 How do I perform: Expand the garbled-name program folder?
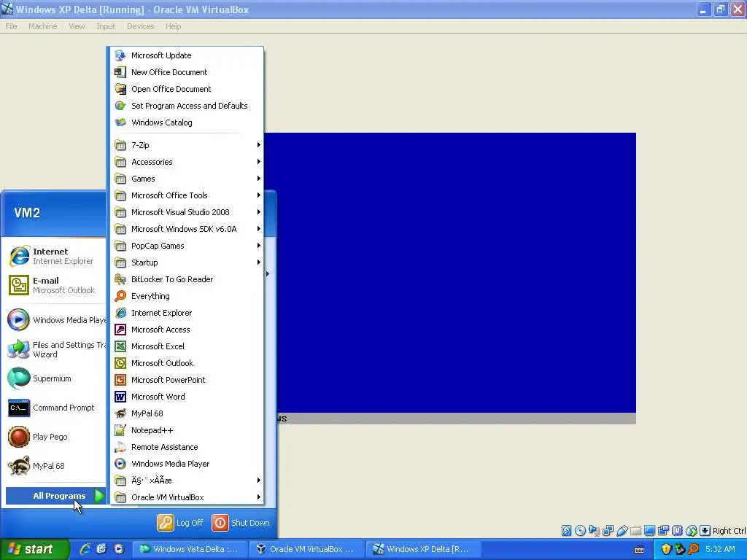[187, 481]
